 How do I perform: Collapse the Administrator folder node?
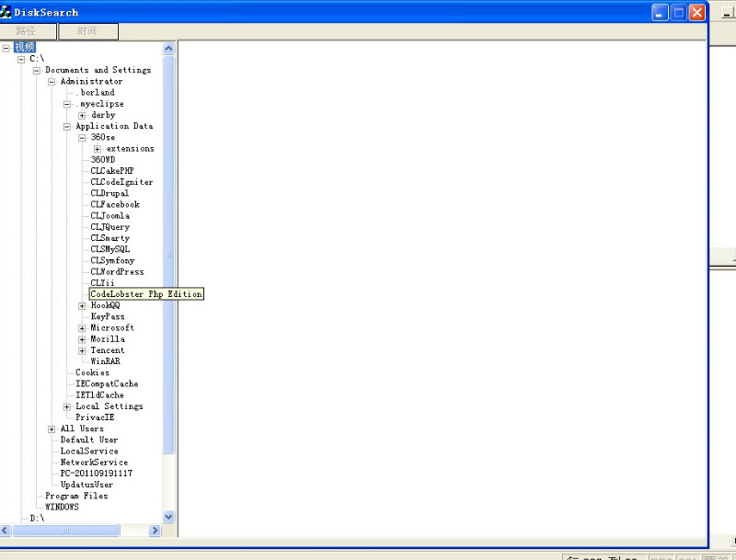52,82
